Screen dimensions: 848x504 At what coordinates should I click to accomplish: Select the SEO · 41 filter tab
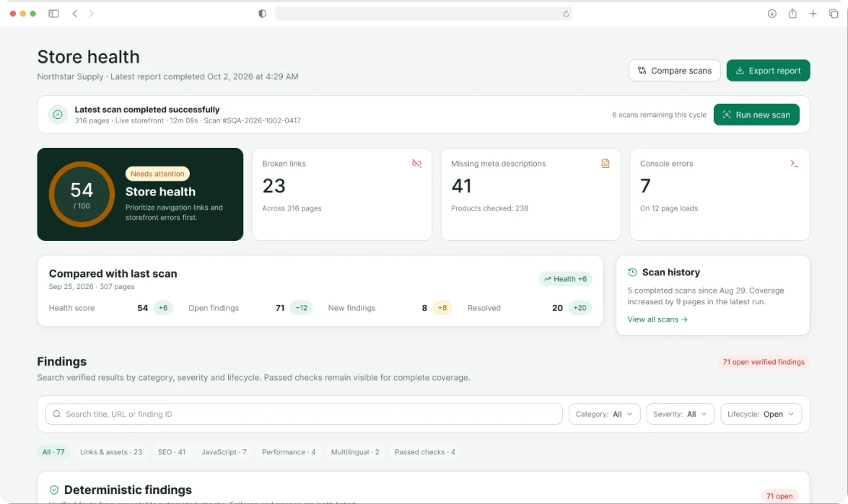point(172,452)
